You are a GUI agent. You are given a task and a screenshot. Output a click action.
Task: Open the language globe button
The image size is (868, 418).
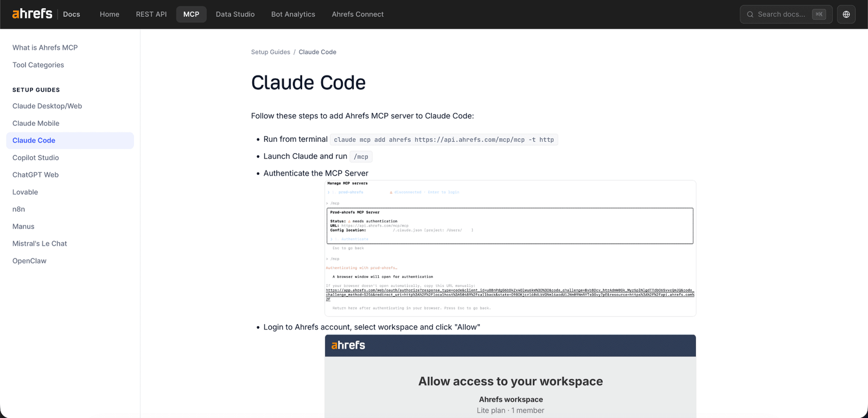(x=846, y=14)
